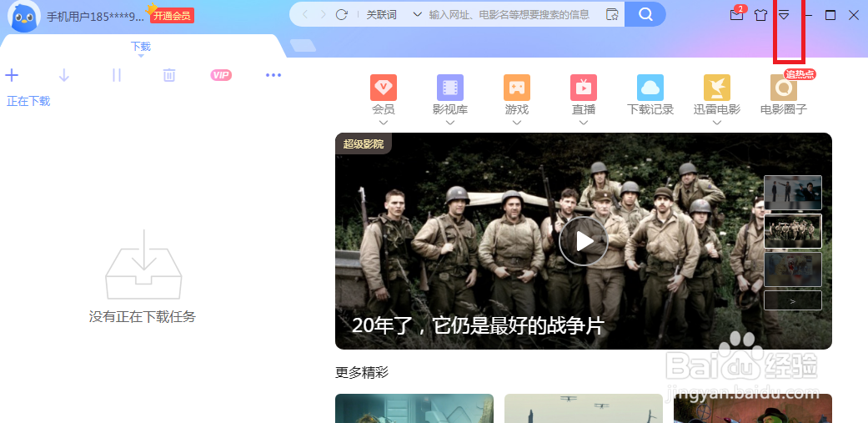Click the empty download box illustration

pos(143,264)
